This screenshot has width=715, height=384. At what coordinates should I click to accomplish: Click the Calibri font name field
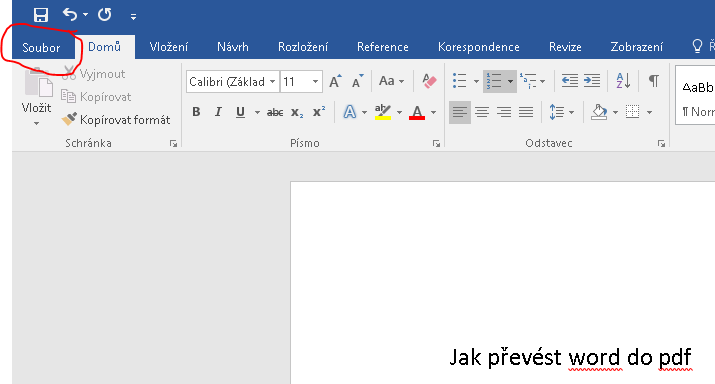tap(227, 82)
